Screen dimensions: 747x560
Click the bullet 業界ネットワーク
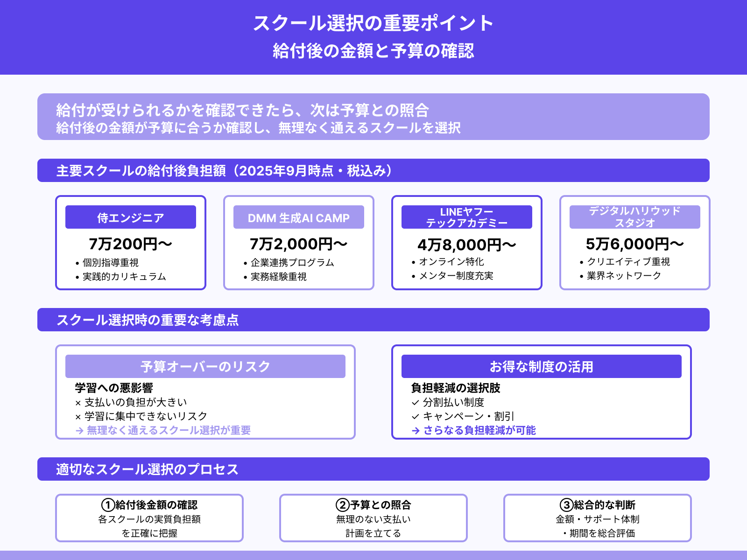pyautogui.click(x=624, y=276)
